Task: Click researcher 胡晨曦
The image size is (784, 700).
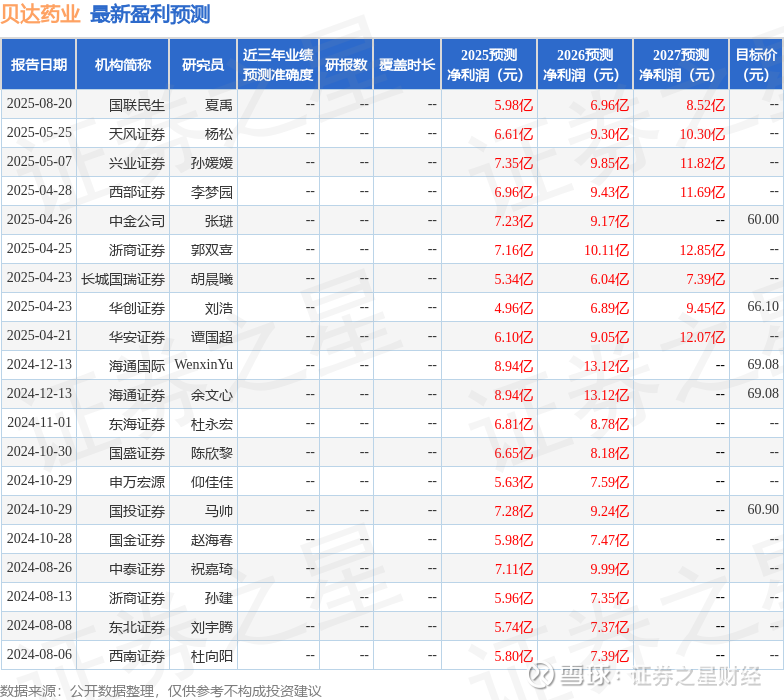Action: click(x=212, y=279)
